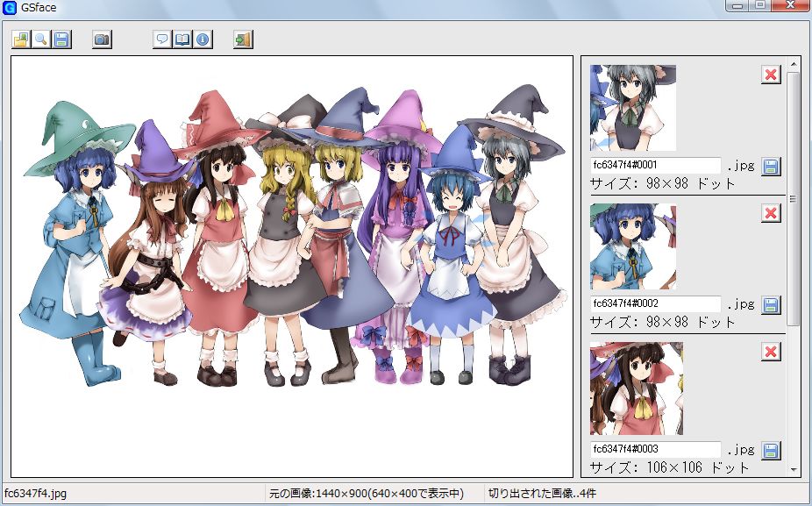812x506 pixels.
Task: Edit the filename field fc6347f4#0002
Action: coord(656,303)
